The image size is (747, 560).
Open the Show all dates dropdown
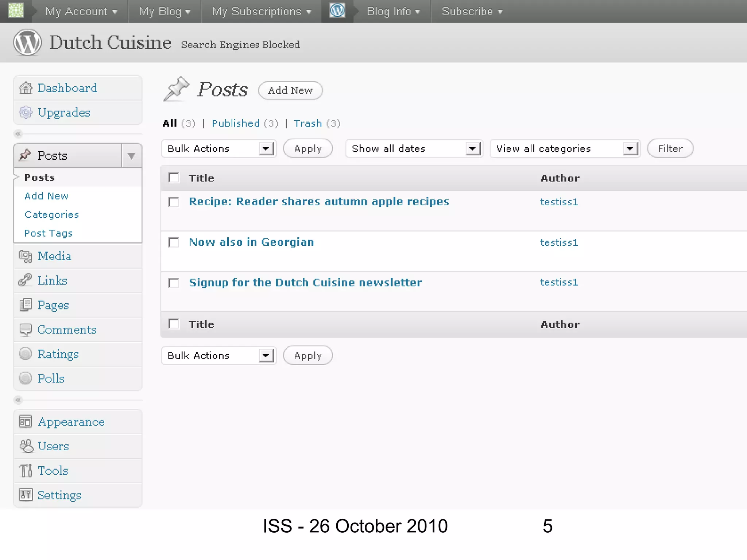tap(414, 149)
